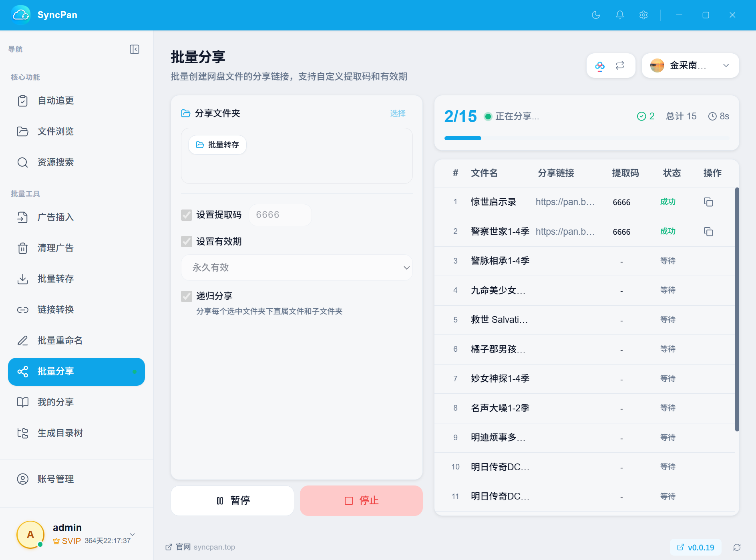Click the SyncPan cloud logo
The width and height of the screenshot is (756, 560).
(x=21, y=15)
